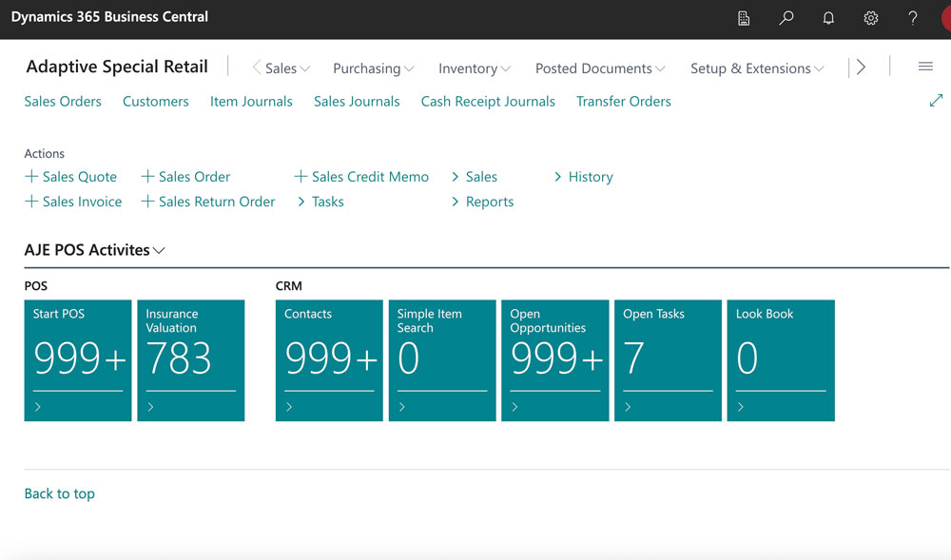
Task: Expand the Sales navigation dropdown
Action: [286, 68]
